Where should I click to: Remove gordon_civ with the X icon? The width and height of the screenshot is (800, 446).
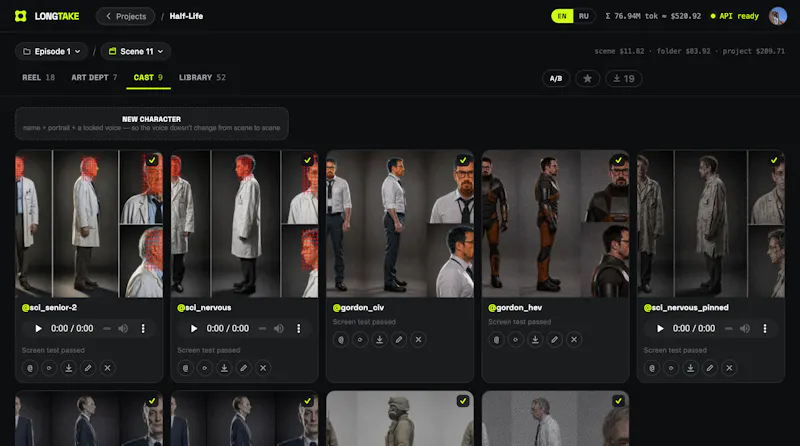point(418,339)
